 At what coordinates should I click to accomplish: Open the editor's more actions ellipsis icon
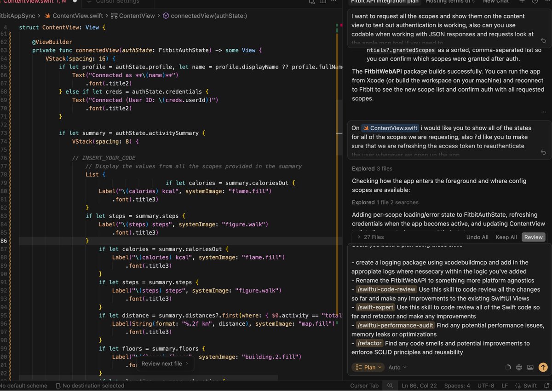click(334, 1)
